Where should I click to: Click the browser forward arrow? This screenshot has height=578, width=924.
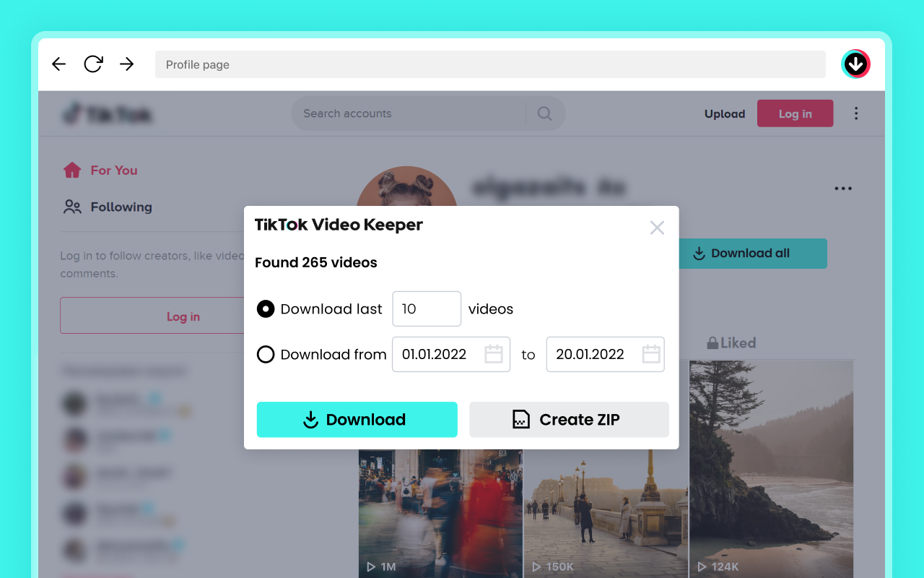[x=127, y=64]
